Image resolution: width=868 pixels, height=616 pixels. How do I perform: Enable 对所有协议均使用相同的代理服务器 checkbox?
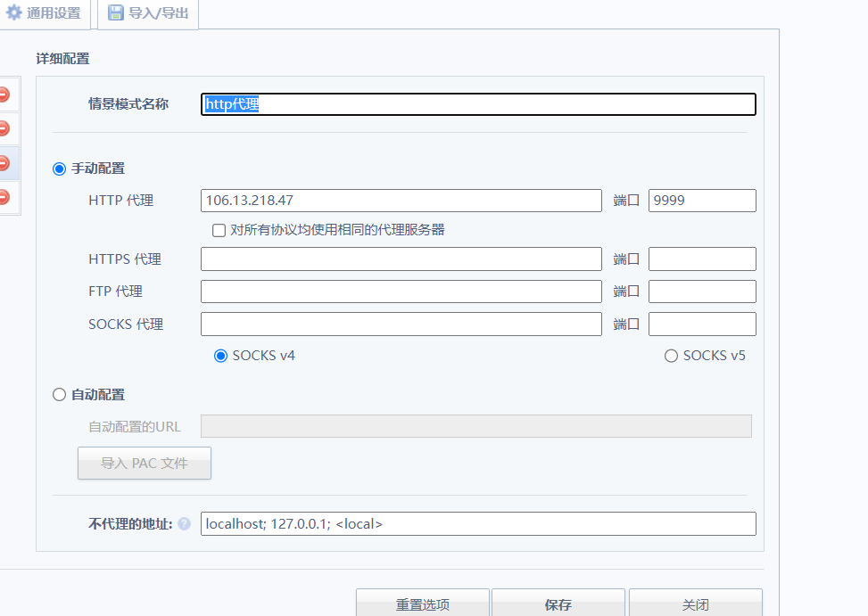point(219,230)
